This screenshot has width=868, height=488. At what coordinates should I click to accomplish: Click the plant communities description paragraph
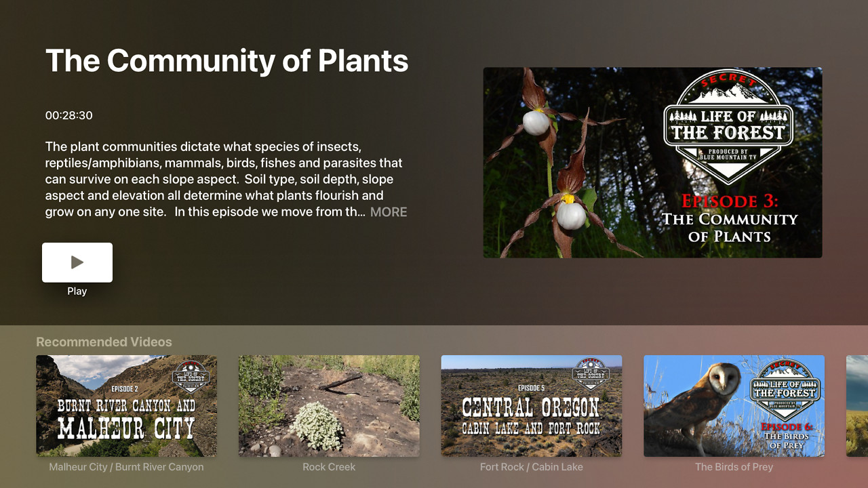226,180
